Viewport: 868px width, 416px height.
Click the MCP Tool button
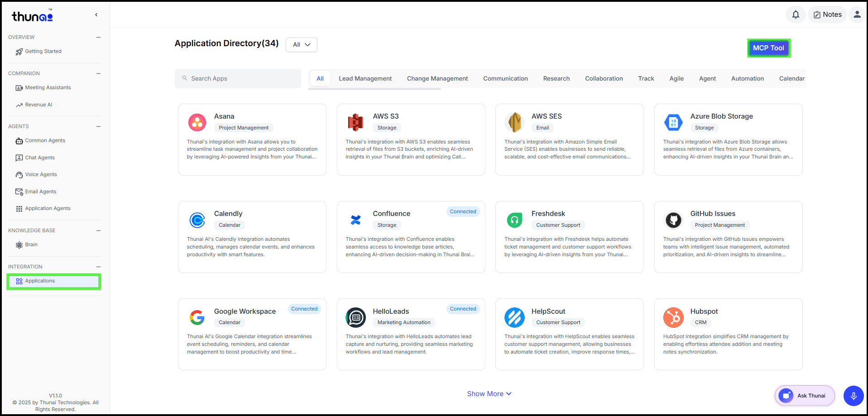click(x=768, y=48)
